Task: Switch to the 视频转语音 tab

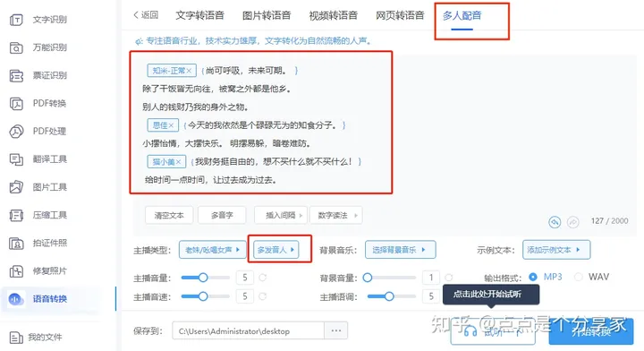Action: (x=333, y=15)
